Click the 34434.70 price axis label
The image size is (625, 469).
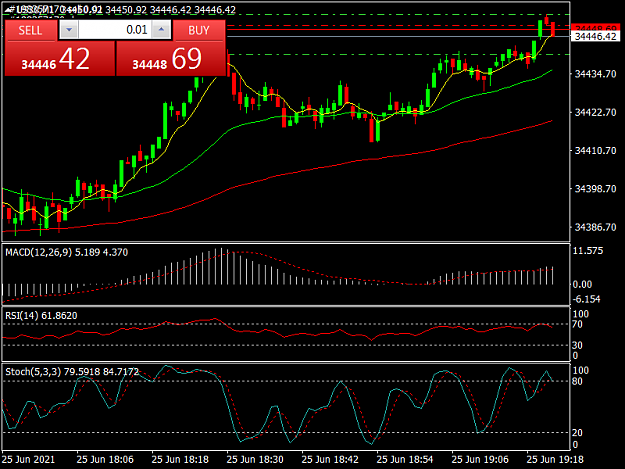(x=596, y=74)
